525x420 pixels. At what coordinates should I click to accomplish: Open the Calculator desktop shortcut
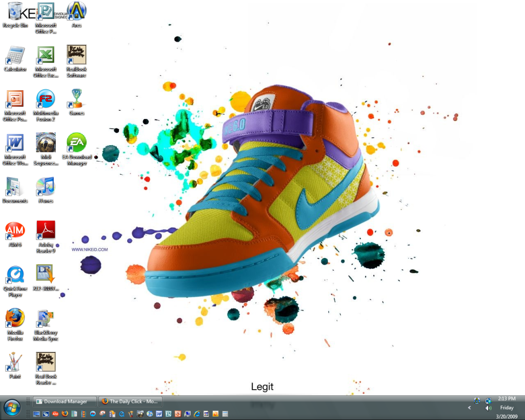pos(15,59)
